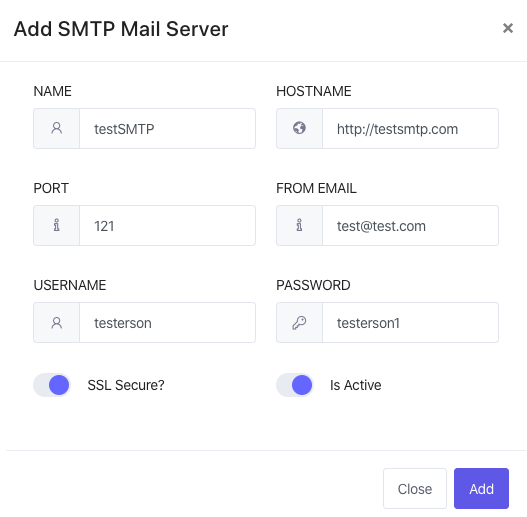Select the Username field containing testerson
Viewport: 527px width, 517px height.
pos(167,323)
